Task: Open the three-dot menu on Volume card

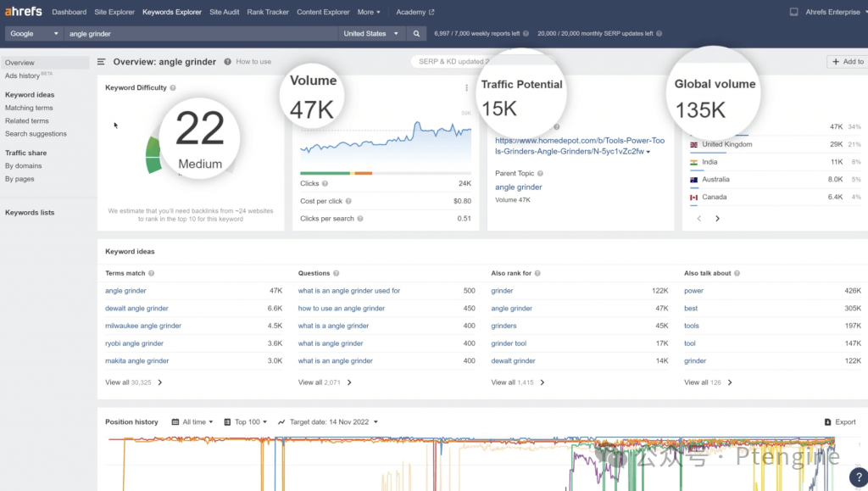Action: point(466,88)
